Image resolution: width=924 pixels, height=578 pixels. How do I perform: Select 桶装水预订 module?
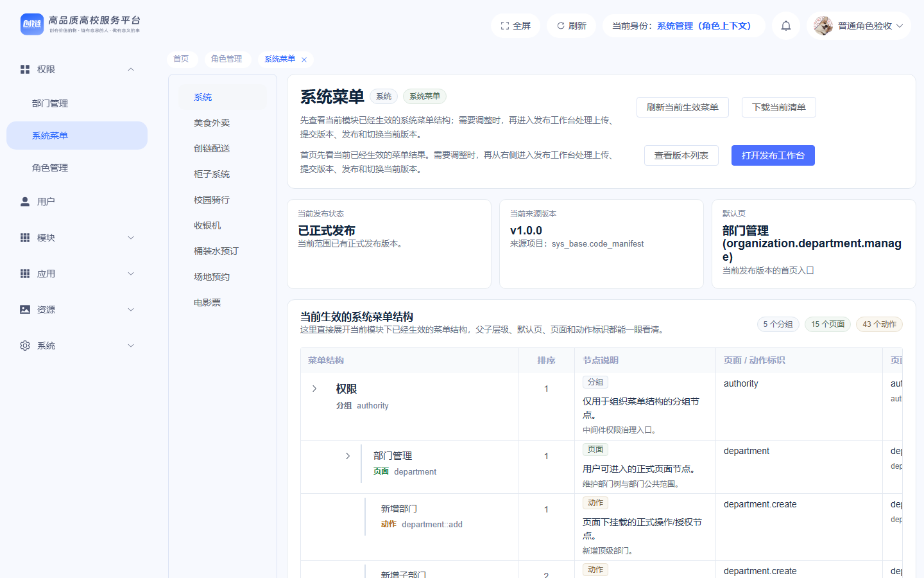(223, 251)
